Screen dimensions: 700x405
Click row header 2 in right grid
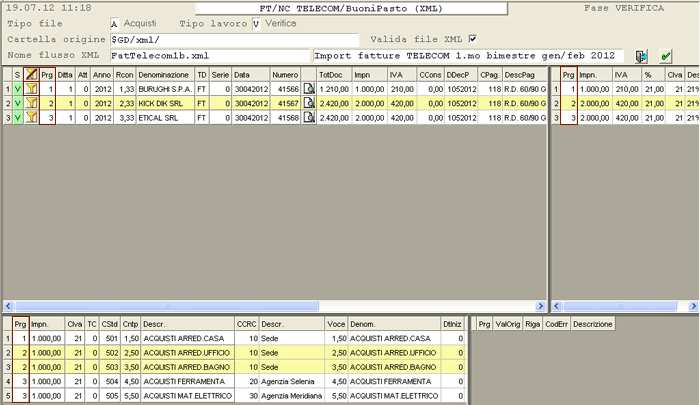556,103
